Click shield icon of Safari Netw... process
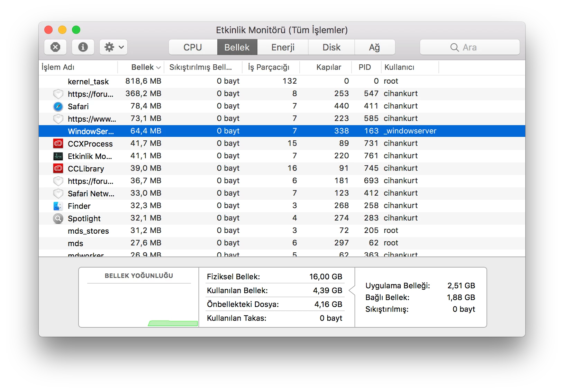The width and height of the screenshot is (564, 392). (x=58, y=194)
